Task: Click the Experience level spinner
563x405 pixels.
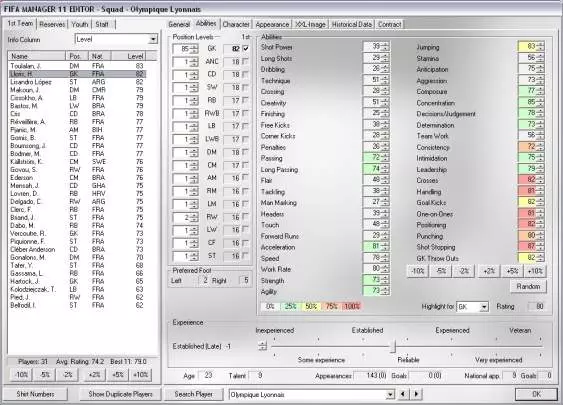Action: point(263,346)
